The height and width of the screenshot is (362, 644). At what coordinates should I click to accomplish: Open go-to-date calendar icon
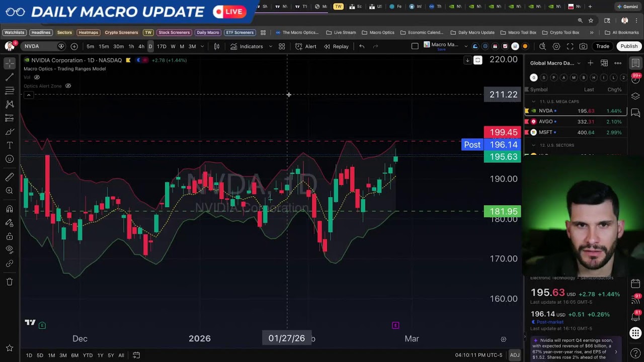pyautogui.click(x=136, y=355)
